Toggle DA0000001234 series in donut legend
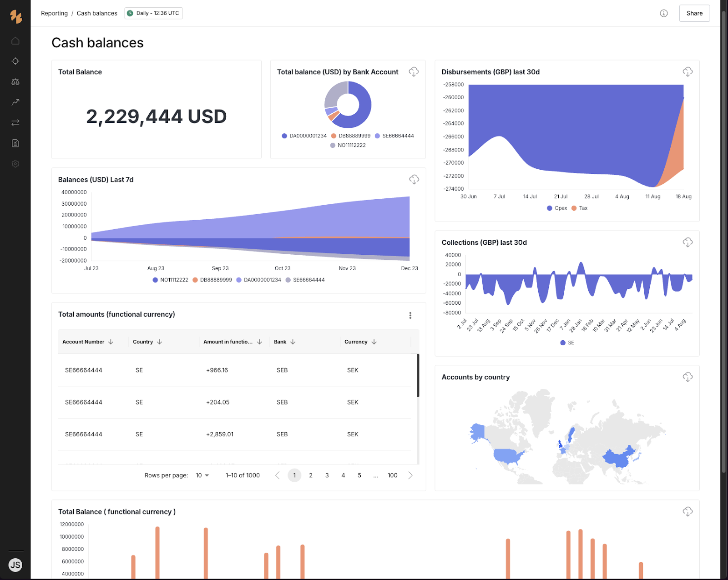 (x=304, y=136)
